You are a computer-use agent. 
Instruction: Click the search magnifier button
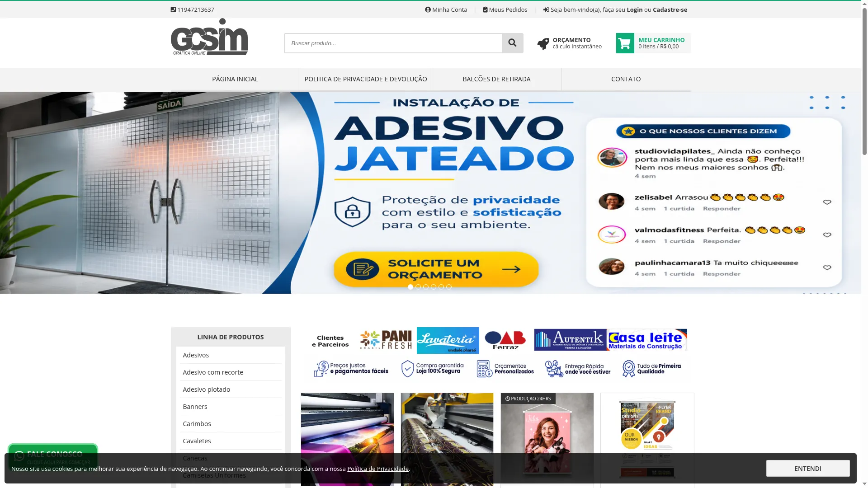(x=513, y=43)
